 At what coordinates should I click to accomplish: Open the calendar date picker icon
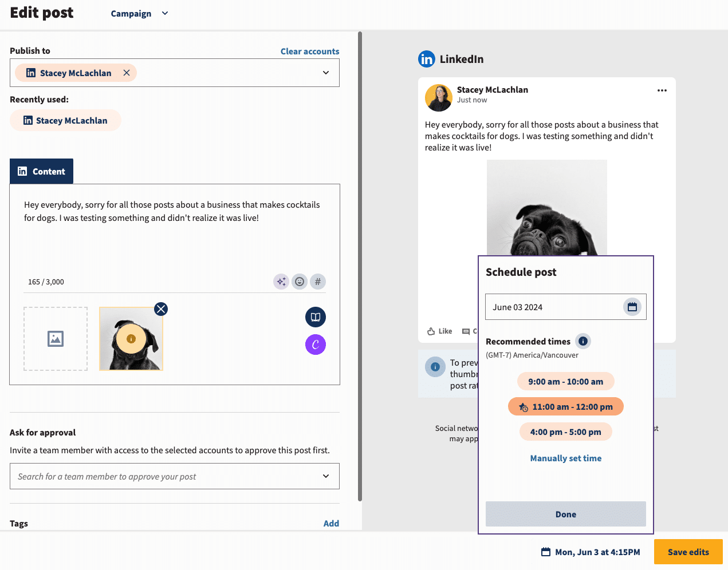tap(632, 307)
